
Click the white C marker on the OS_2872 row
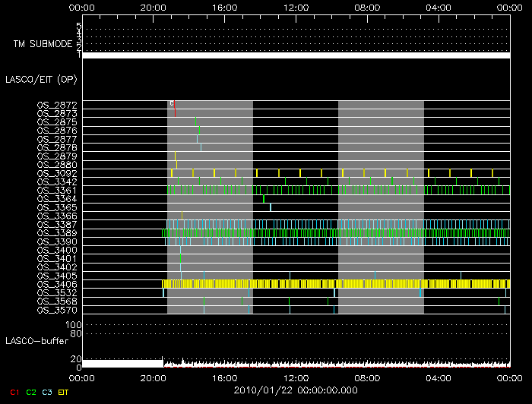[172, 103]
